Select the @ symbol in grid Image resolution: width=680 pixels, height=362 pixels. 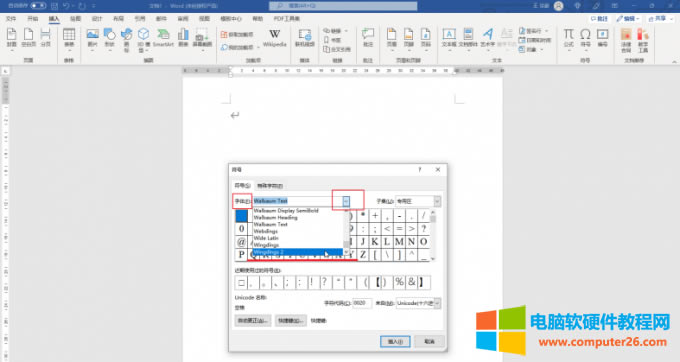click(x=241, y=242)
